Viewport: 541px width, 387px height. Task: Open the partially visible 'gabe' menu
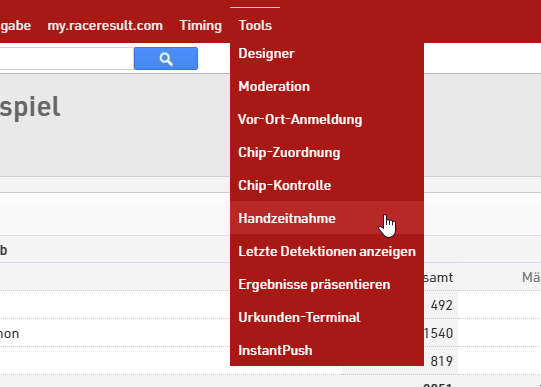(x=16, y=25)
